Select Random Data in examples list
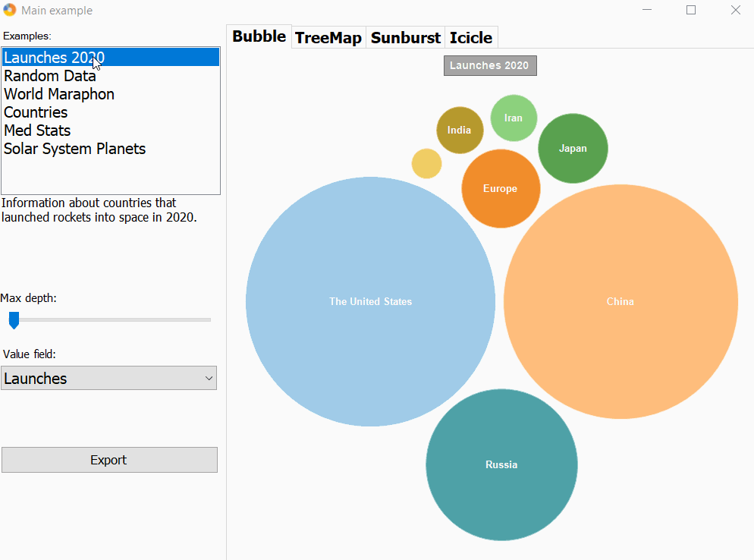Viewport: 754px width, 560px height. pos(50,76)
